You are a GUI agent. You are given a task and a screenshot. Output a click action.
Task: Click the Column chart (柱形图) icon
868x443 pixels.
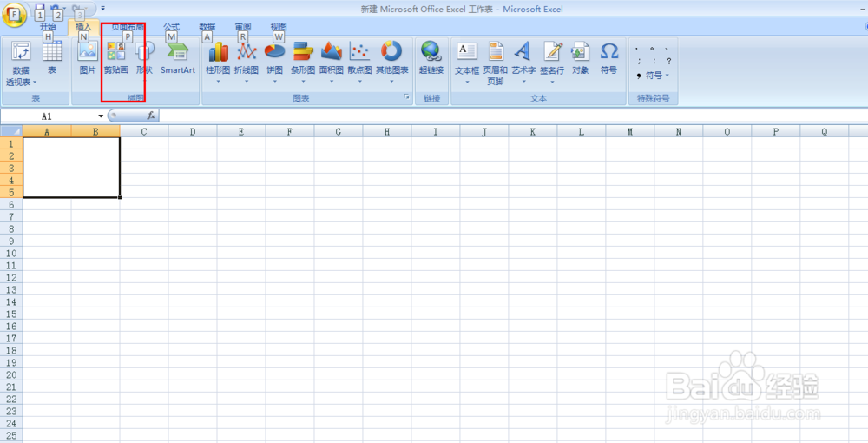218,51
